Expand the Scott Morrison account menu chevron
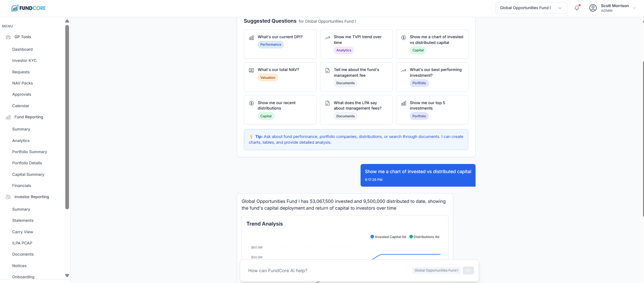Viewport: 644px width, 283px height. [634, 8]
